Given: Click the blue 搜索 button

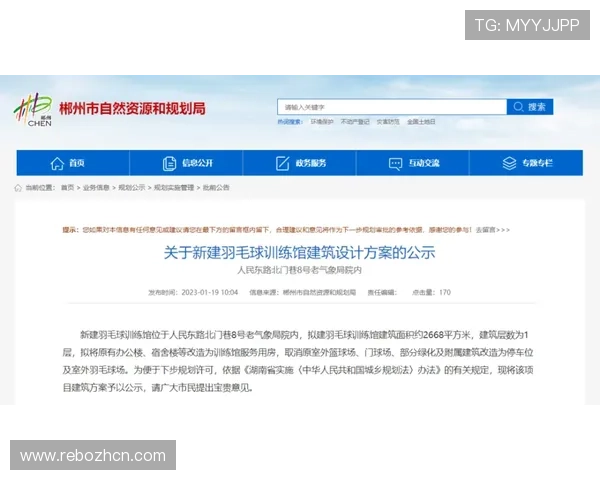Looking at the screenshot, I should tap(530, 107).
